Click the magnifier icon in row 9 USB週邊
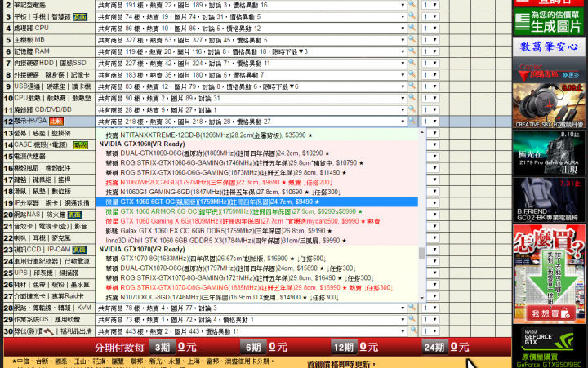 pos(412,86)
